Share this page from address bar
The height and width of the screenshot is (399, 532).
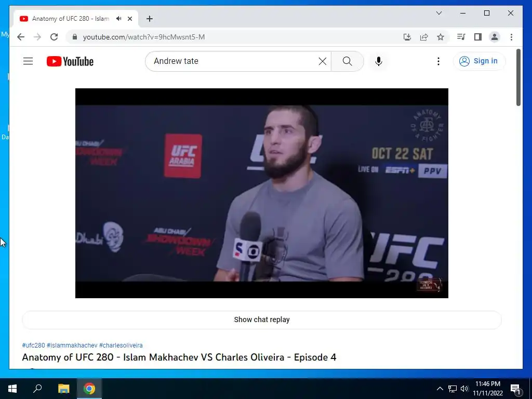pyautogui.click(x=424, y=37)
